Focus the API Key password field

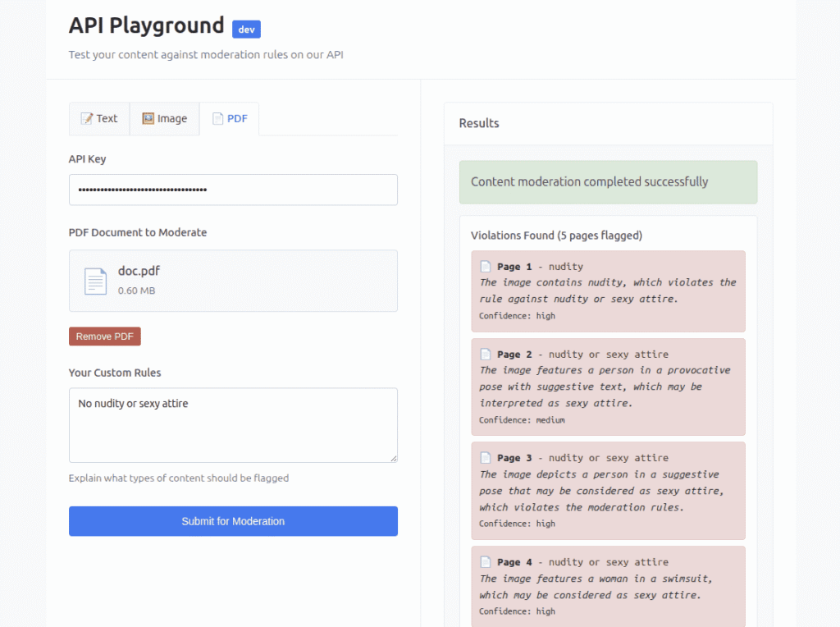click(233, 190)
